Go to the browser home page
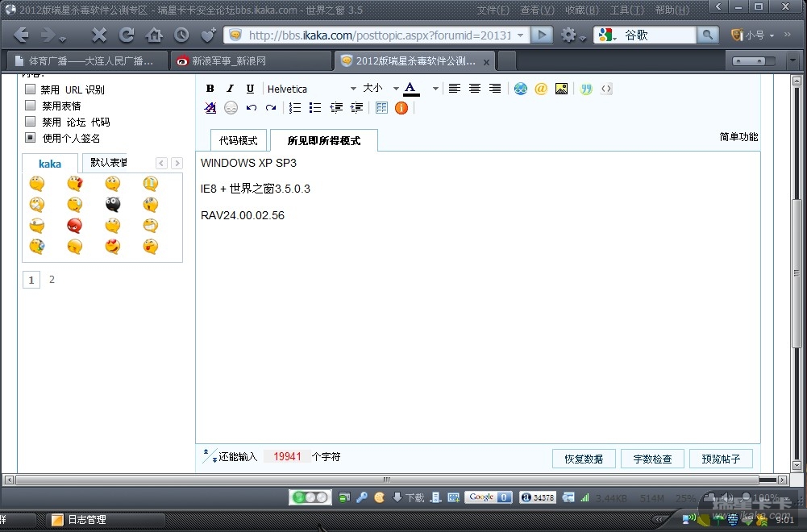 point(154,35)
